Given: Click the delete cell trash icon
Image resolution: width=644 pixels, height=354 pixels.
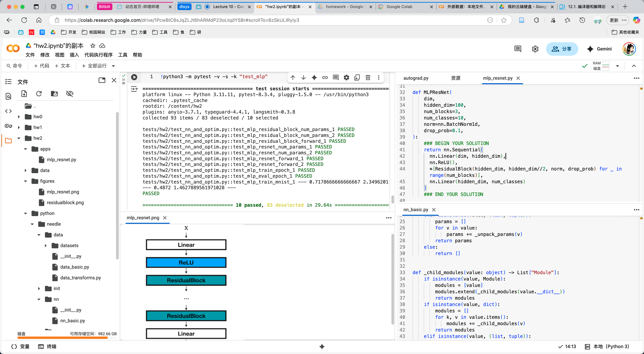Looking at the screenshot, I should [368, 78].
